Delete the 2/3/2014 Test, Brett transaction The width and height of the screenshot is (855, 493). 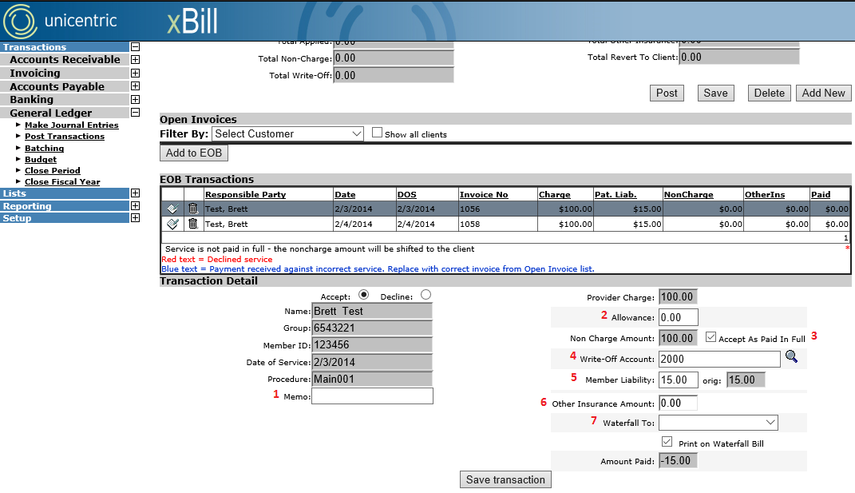pos(192,208)
